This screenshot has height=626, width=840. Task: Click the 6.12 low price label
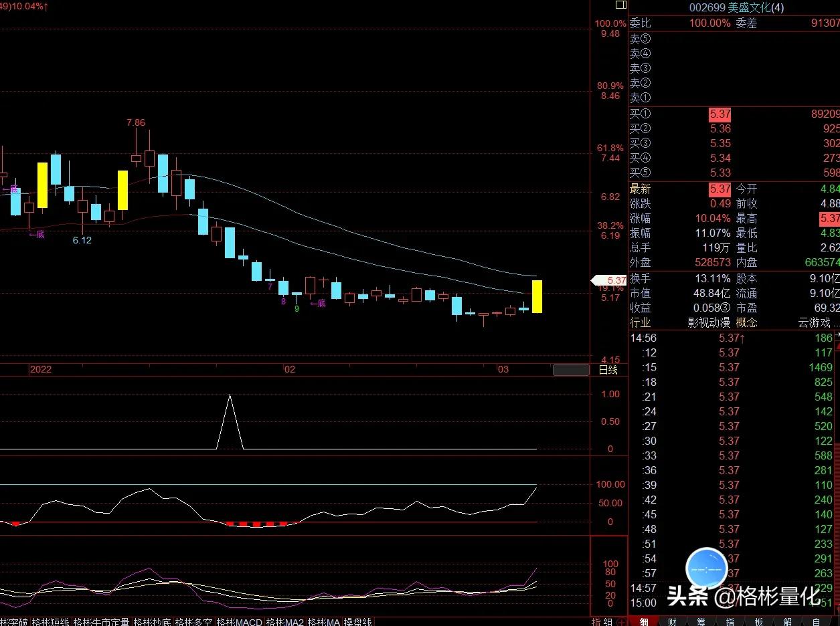pos(82,240)
